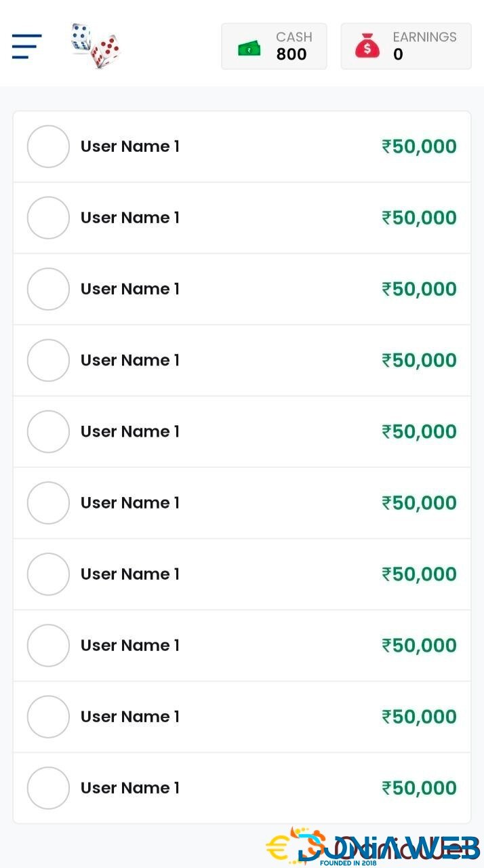Click the green cash banknote icon

click(x=249, y=49)
